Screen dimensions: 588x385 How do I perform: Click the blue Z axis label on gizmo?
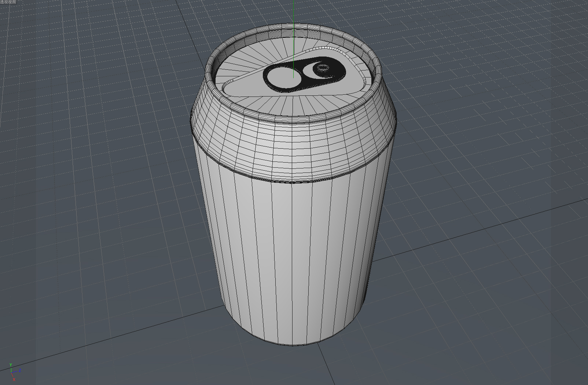tap(20, 370)
